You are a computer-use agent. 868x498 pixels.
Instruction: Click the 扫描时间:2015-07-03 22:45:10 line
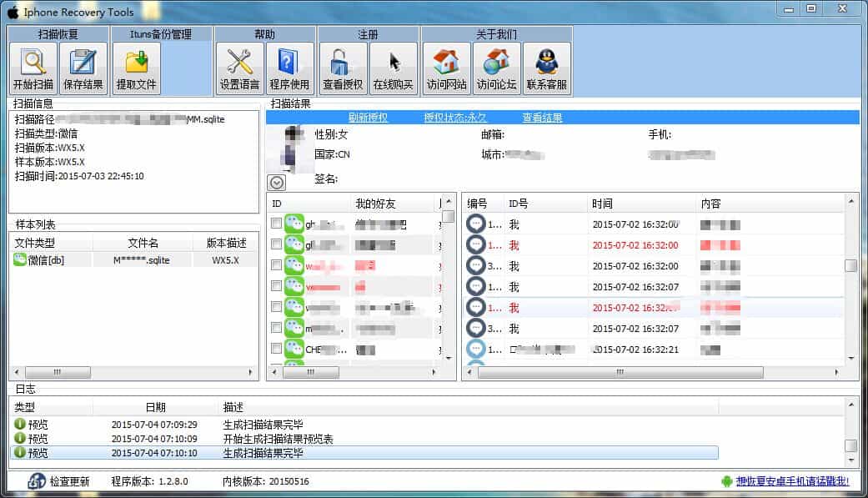point(79,176)
